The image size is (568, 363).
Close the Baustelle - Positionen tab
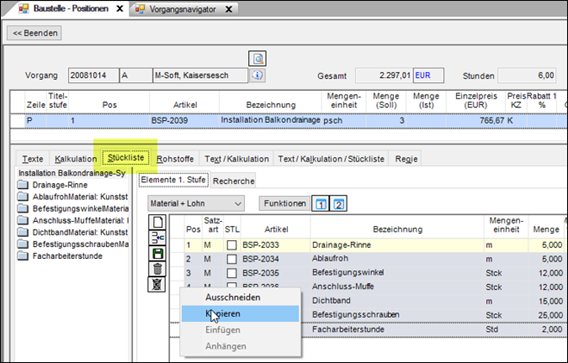(x=120, y=9)
